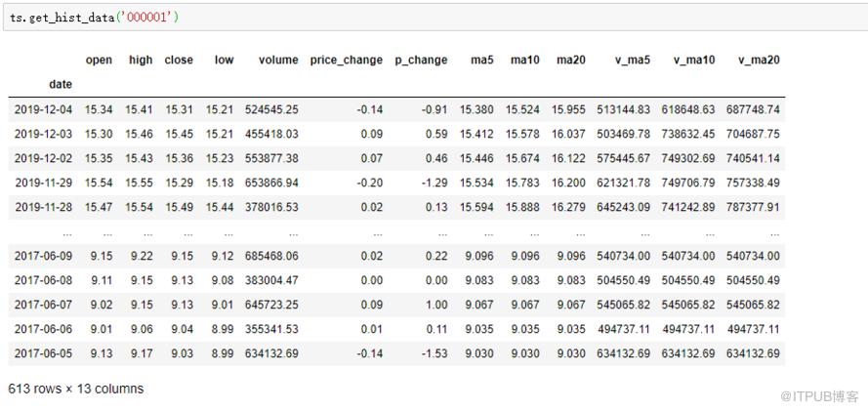Click open value 9.02
Screen dimensions: 868x411
(102, 305)
